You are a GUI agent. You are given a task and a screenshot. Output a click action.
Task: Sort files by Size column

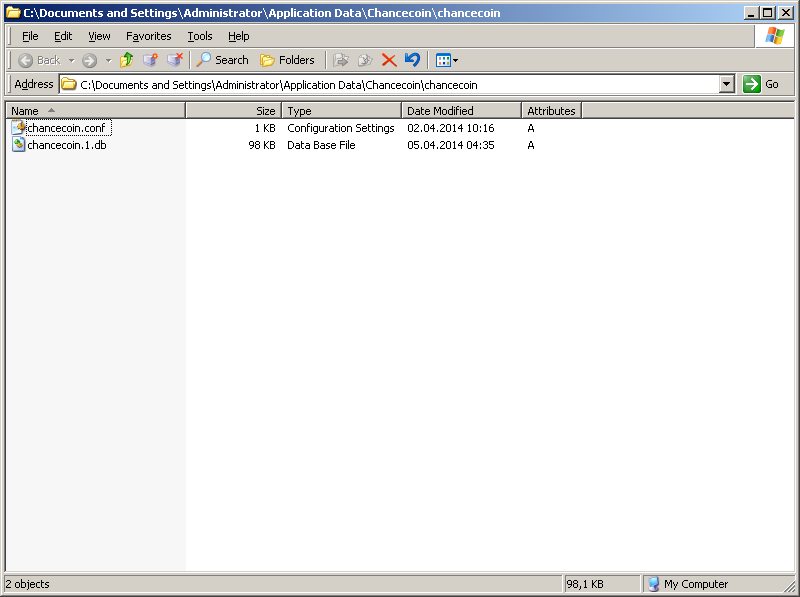tap(234, 111)
